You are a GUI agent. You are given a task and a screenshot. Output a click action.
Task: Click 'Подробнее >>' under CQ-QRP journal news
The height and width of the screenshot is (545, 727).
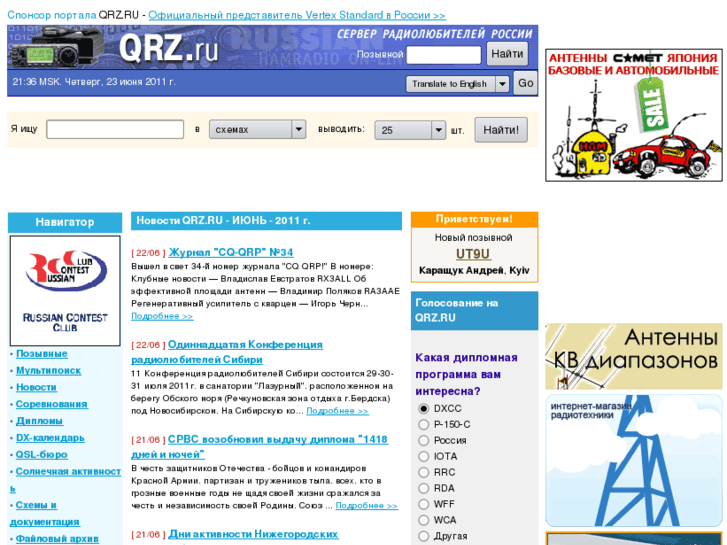(162, 316)
